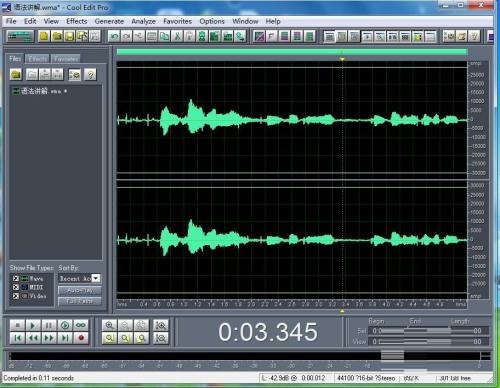Viewport: 500px width, 388px height.
Task: Save the file using the disk toolbar icon
Action: [70, 36]
